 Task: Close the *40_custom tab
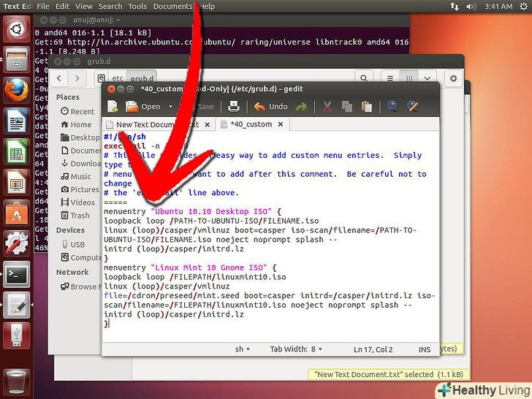[x=281, y=124]
